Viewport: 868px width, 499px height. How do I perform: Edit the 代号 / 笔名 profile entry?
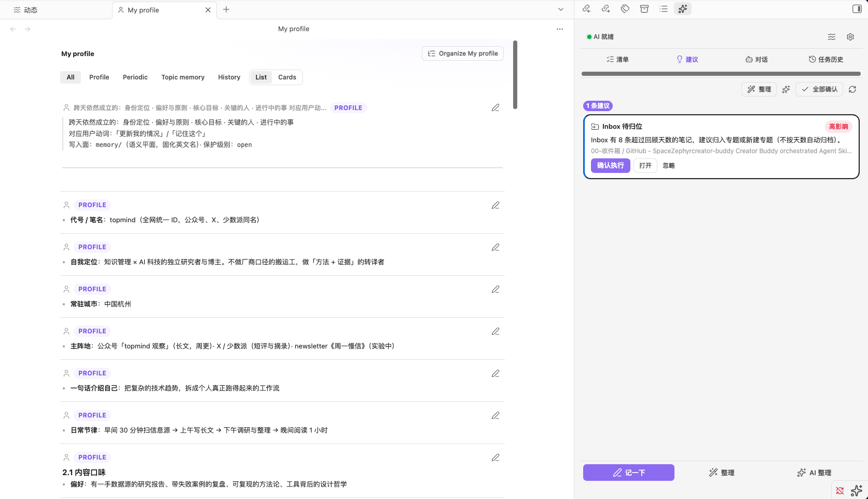coord(495,205)
